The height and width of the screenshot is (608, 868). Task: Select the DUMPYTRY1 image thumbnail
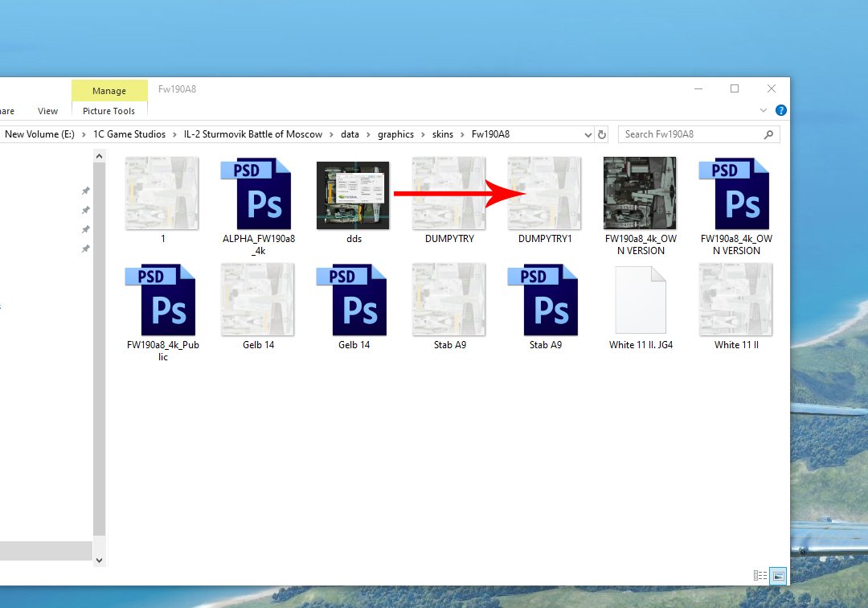545,194
